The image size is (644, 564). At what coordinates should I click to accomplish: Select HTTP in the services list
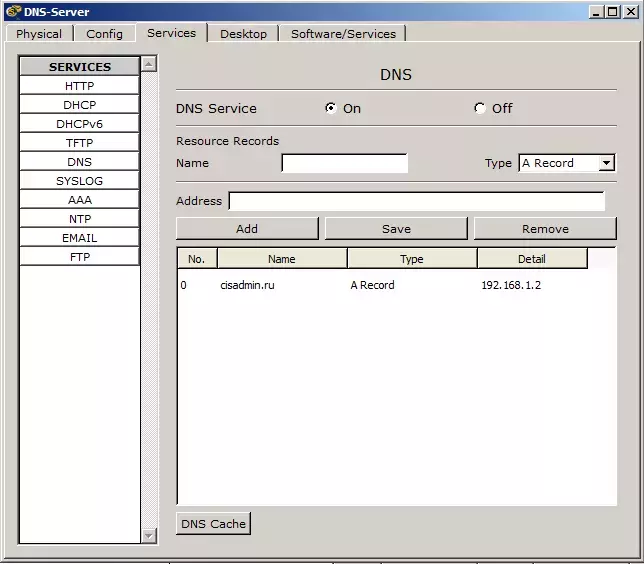click(80, 86)
